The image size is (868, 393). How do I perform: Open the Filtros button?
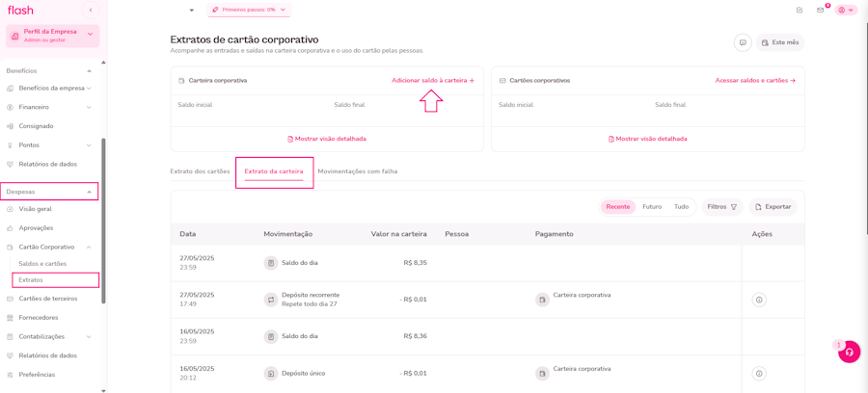pos(722,207)
